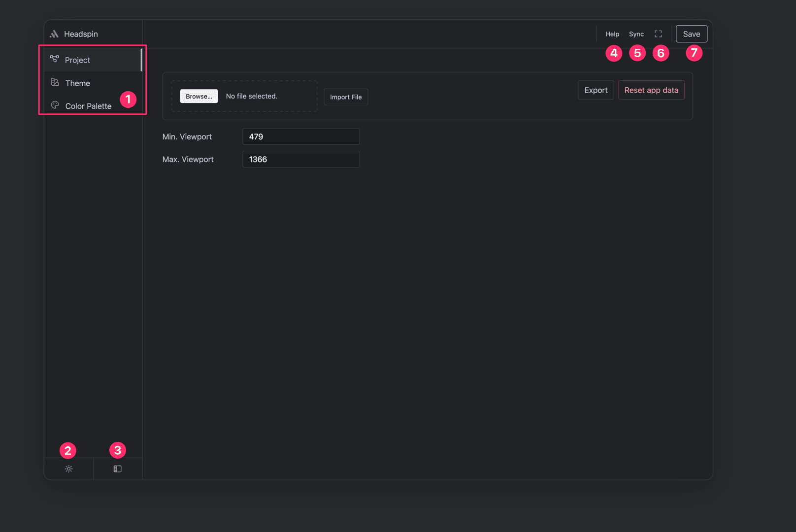Select the Theme icon in sidebar
796x532 pixels.
[x=54, y=83]
